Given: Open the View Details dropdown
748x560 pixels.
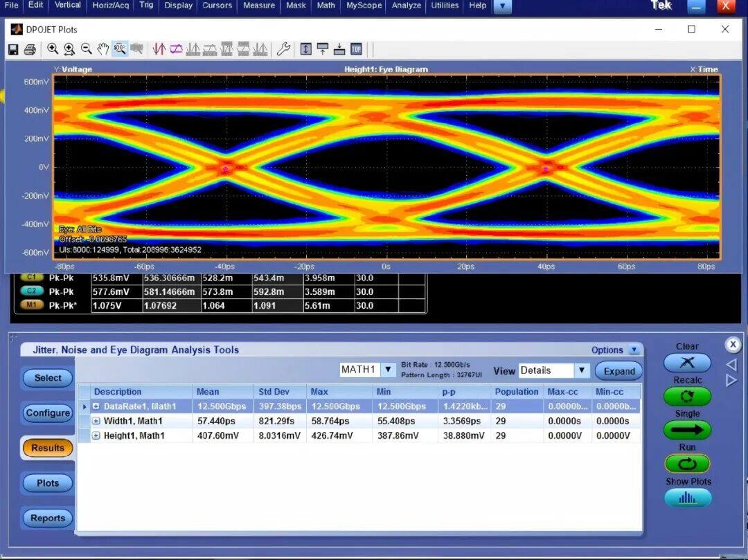Looking at the screenshot, I should click(x=582, y=370).
